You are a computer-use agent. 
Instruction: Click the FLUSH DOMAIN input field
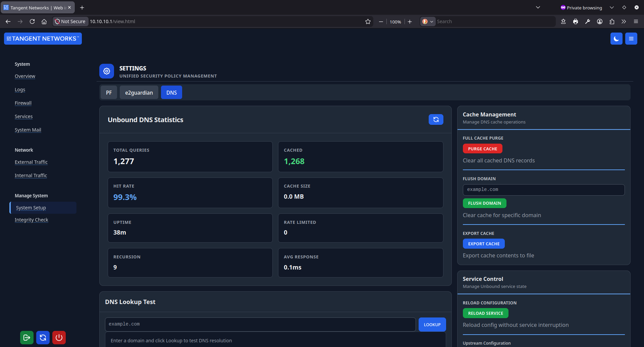[x=543, y=190]
